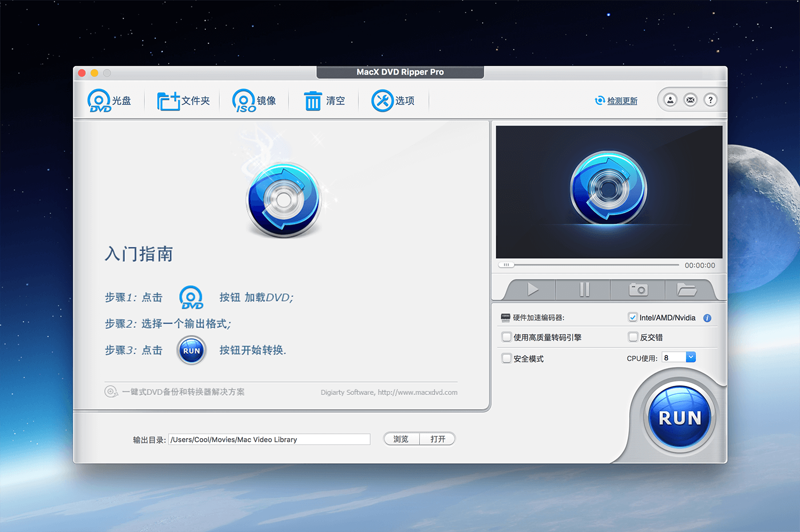
Task: Click the 入门指南 heading text
Action: pyautogui.click(x=139, y=254)
